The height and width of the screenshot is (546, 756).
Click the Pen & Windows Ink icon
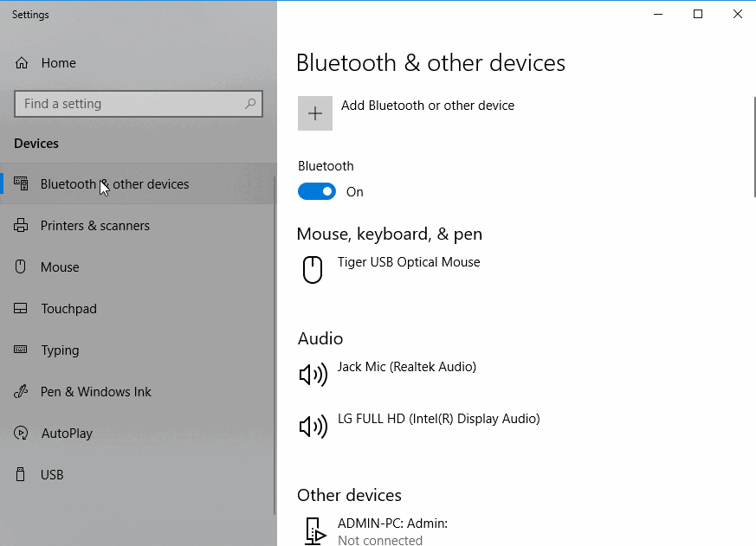pos(20,391)
